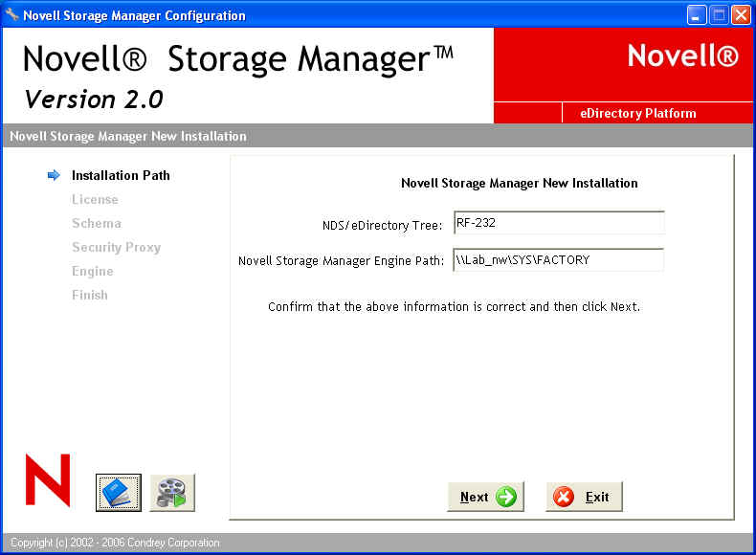The width and height of the screenshot is (756, 555).
Task: Select the License step in sidebar
Action: (x=95, y=199)
